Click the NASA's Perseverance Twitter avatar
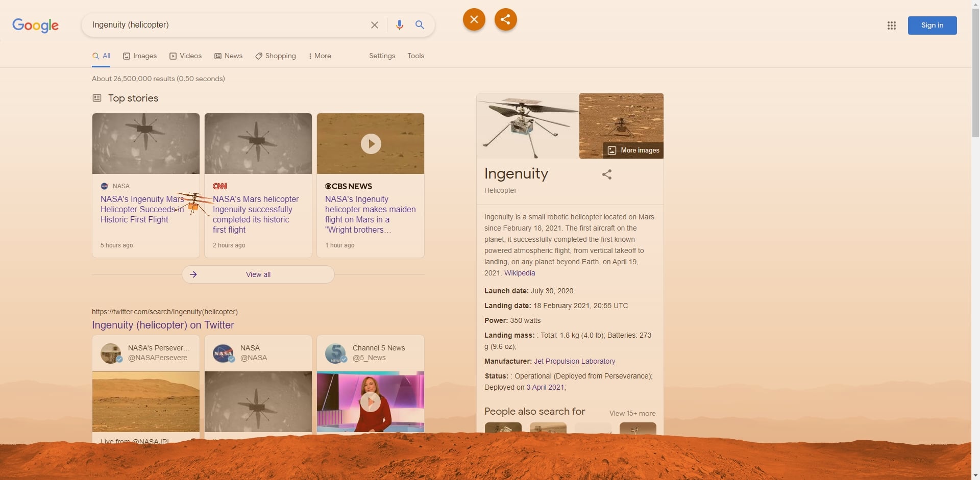The width and height of the screenshot is (980, 480). point(111,353)
